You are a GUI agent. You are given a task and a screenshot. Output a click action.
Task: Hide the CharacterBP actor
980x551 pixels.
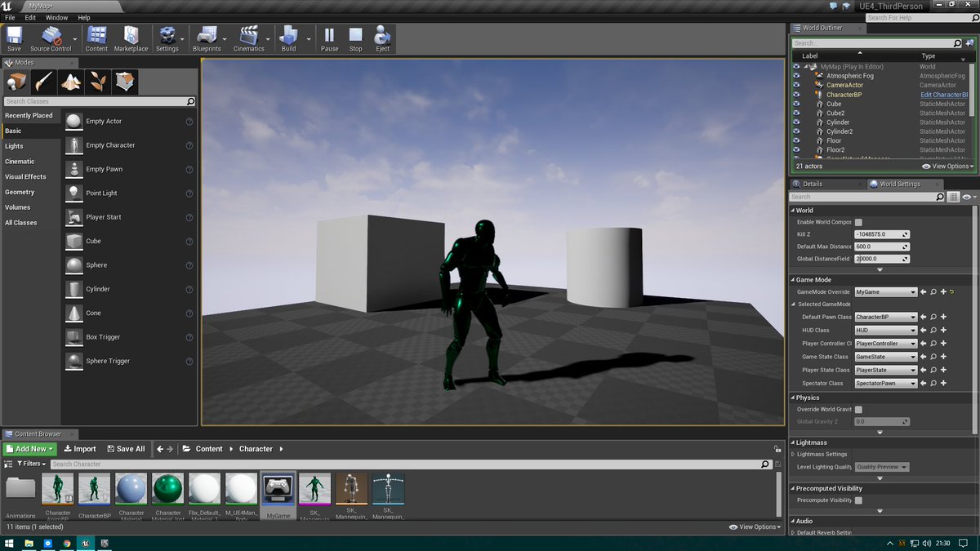[796, 95]
